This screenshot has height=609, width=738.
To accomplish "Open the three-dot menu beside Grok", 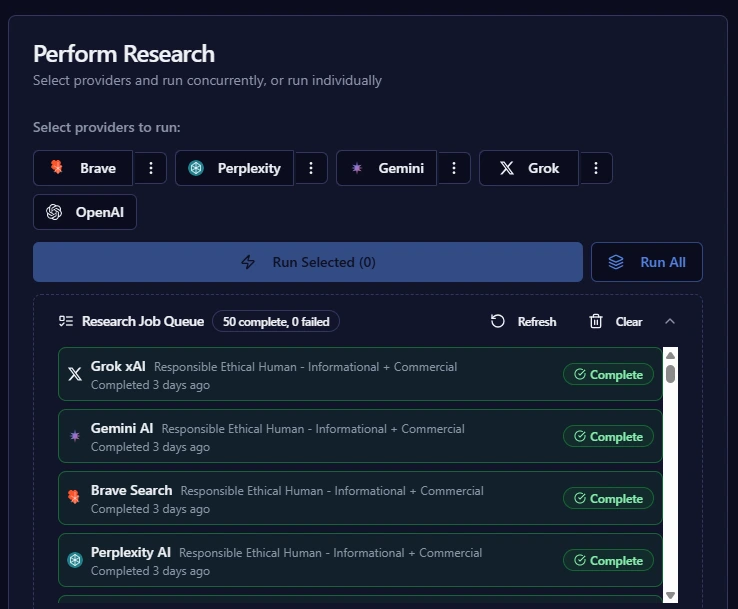I will (596, 168).
